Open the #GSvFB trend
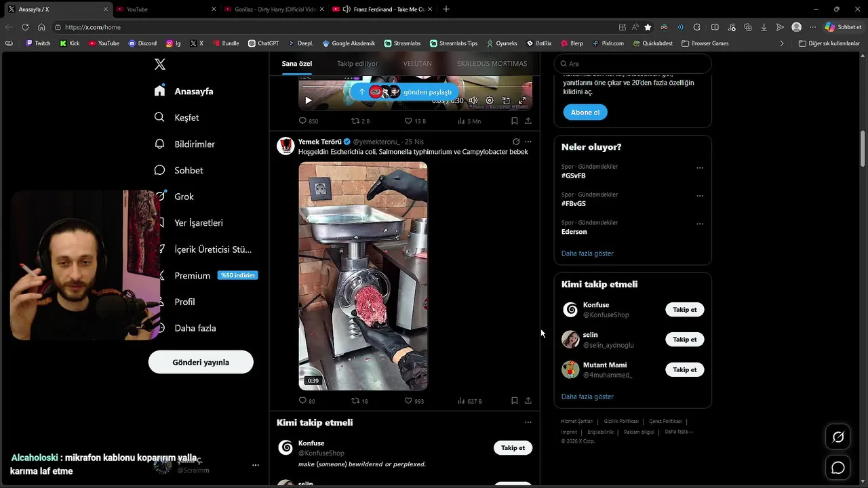868x488 pixels. point(573,176)
